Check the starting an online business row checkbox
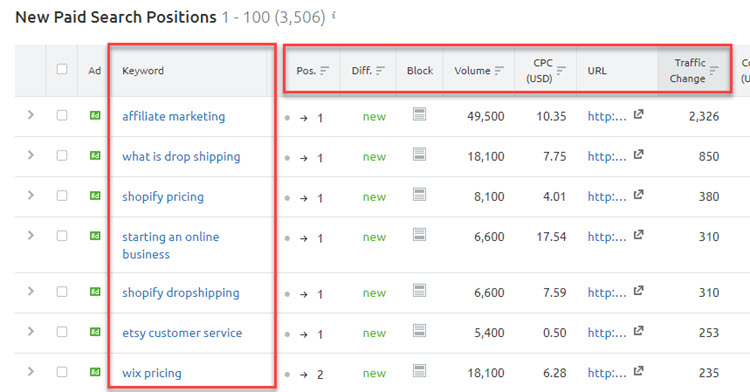This screenshot has width=750, height=392. click(62, 236)
